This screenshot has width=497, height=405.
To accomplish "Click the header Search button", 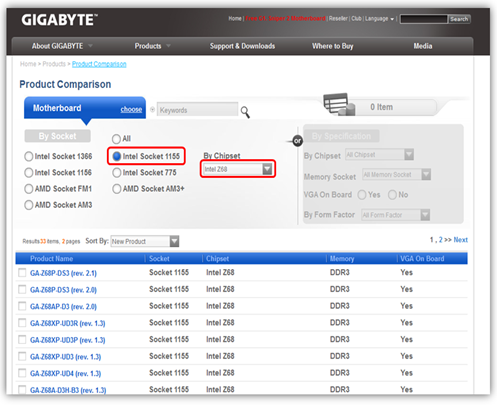I will 459,19.
